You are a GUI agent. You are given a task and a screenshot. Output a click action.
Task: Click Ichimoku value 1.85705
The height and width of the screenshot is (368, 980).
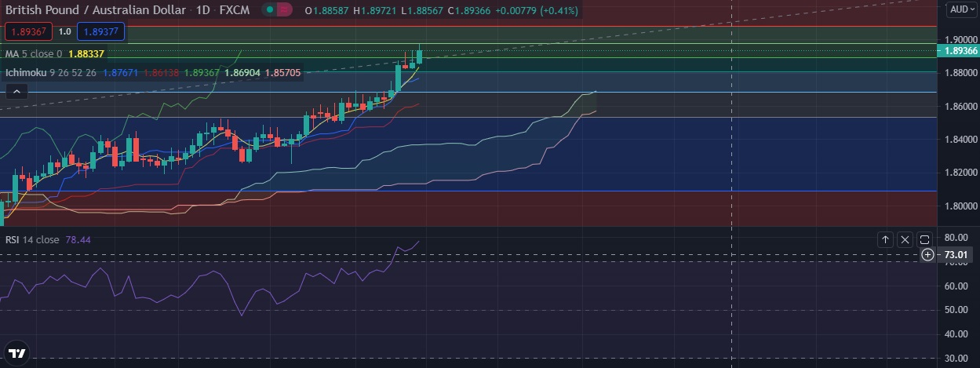pos(282,72)
